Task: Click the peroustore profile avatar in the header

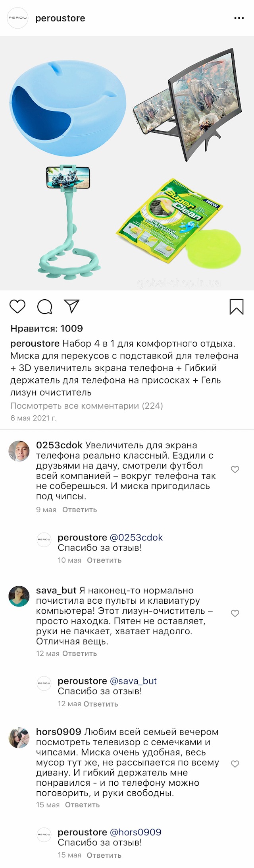Action: 18,18
